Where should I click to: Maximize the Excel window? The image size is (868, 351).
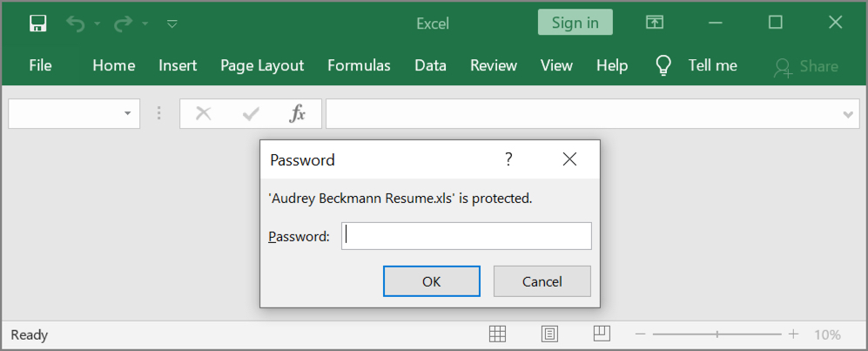point(776,22)
